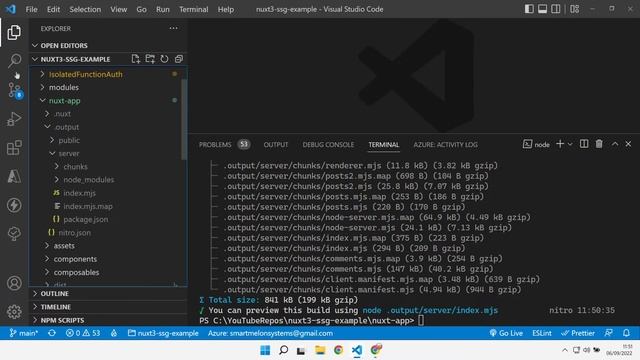Kill the terminal with trash icon
Viewport: 640px width, 360px height.
[x=599, y=144]
